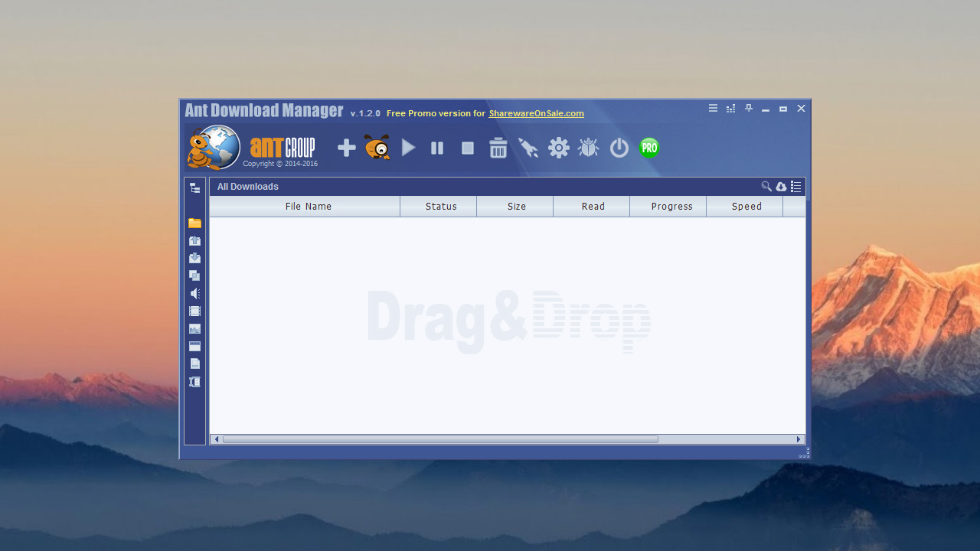
Task: Select the yellow folder category in sidebar
Action: 195,223
